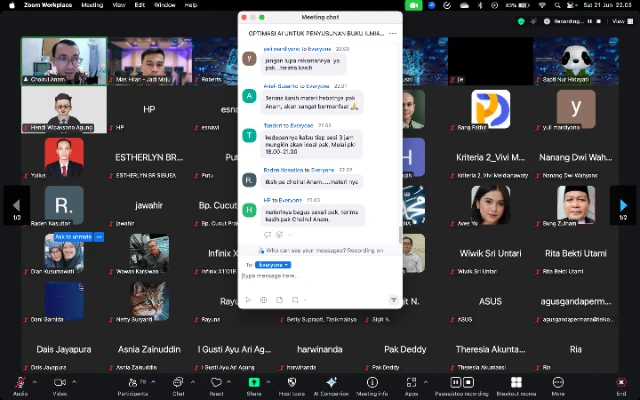Start screen sharing with Share button
Image resolution: width=640 pixels, height=400 pixels.
(254, 383)
